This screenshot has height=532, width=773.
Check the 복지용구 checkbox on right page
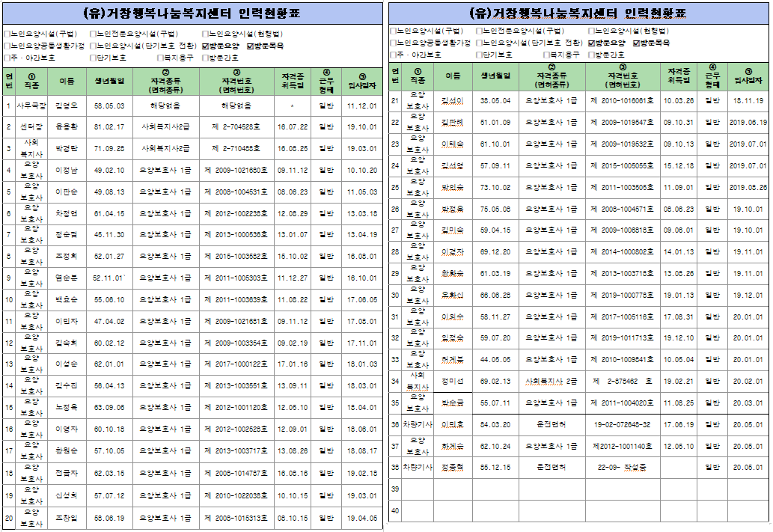click(546, 55)
